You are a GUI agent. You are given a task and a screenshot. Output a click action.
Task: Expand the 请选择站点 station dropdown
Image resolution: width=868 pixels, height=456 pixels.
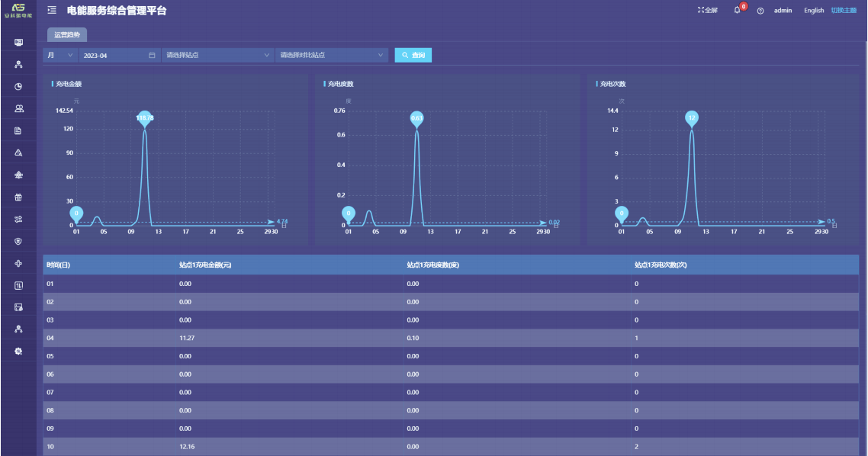click(218, 56)
